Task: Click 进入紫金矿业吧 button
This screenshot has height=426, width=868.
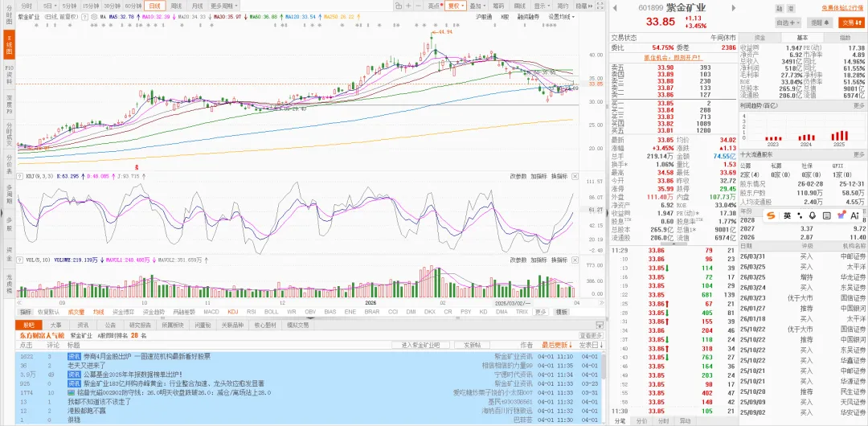Action: point(420,345)
